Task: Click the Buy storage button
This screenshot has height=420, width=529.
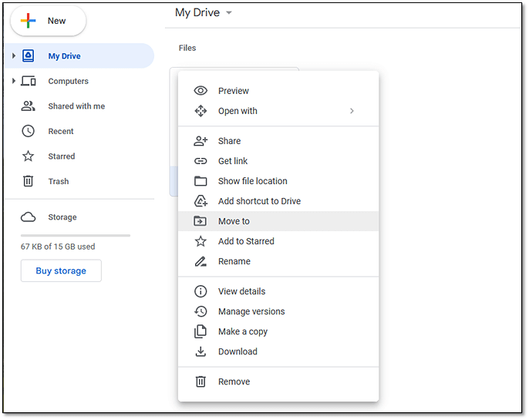Action: click(x=61, y=271)
